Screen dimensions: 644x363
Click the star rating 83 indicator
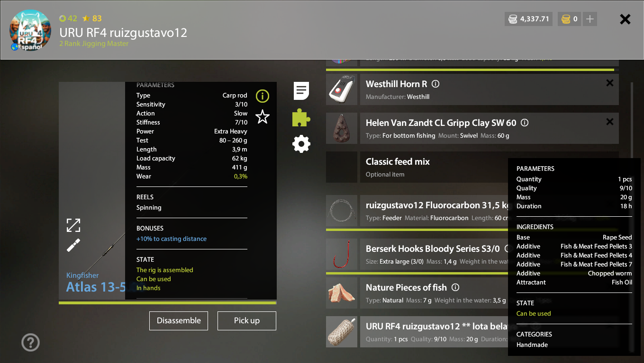point(92,18)
